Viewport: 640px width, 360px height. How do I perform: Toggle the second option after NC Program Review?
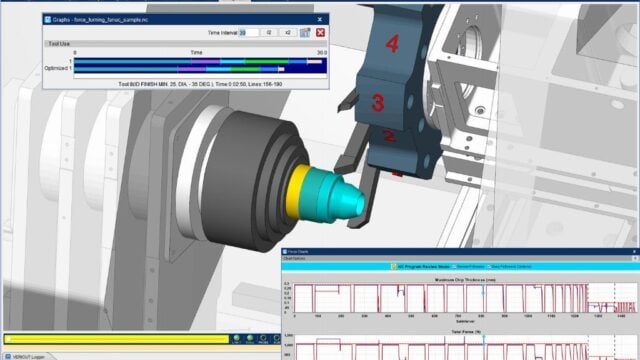[469, 267]
